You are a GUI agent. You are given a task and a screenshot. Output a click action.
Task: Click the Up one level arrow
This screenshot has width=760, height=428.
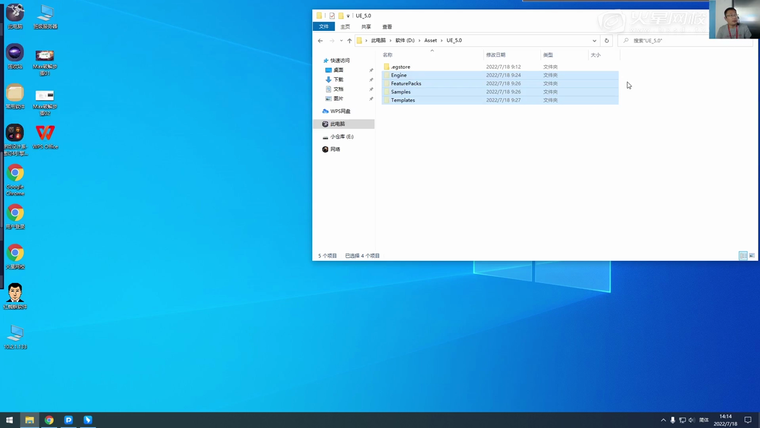point(348,41)
